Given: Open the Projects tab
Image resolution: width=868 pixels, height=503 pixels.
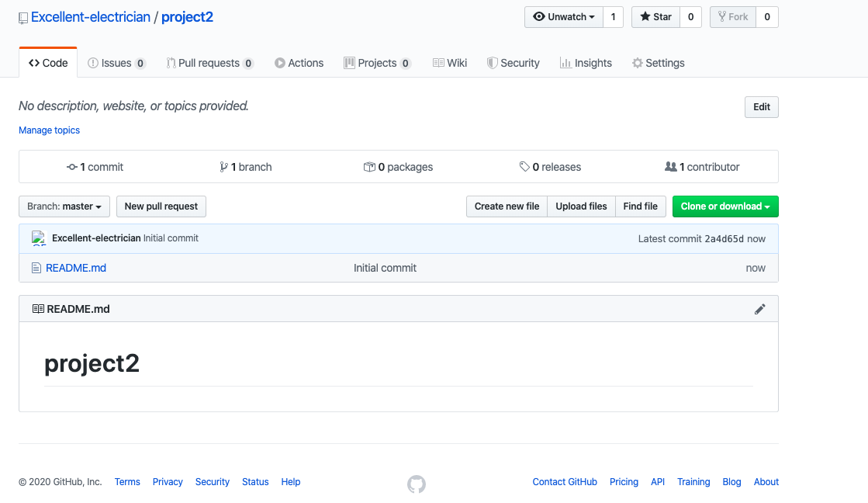Looking at the screenshot, I should (x=378, y=63).
